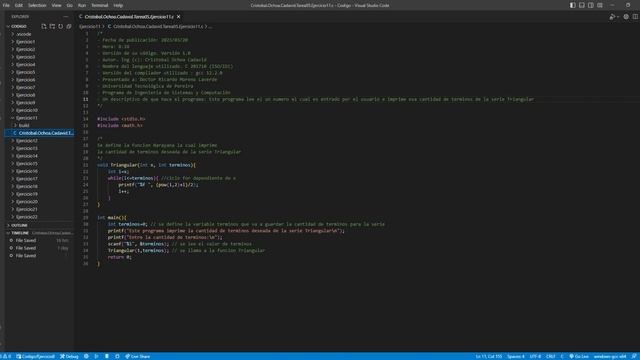Select first File Saved timeline entry
This screenshot has width=640, height=360.
click(40, 240)
